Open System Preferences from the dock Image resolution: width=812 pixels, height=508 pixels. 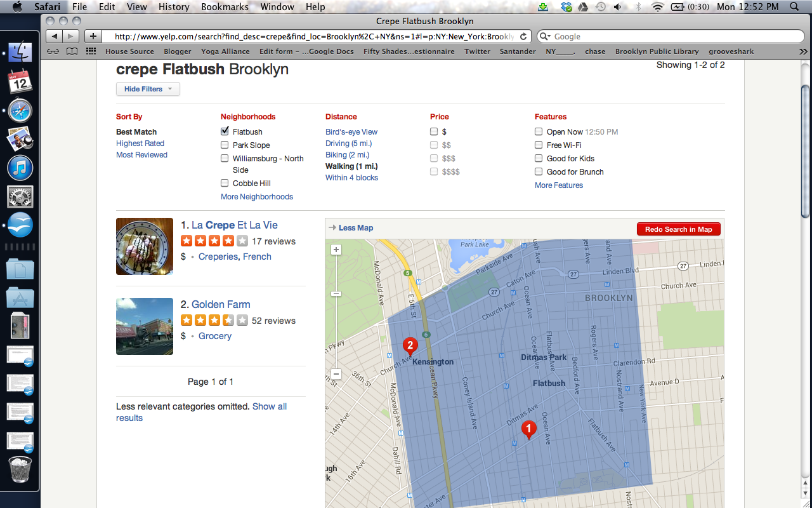20,197
